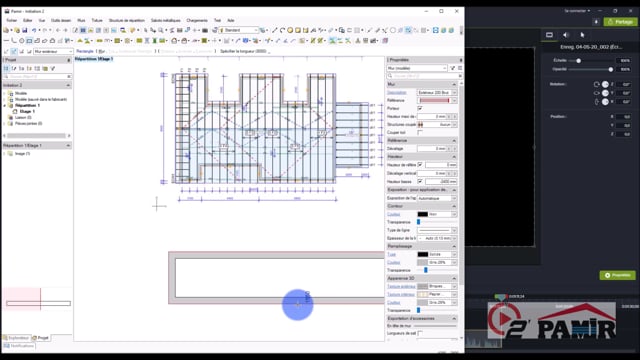Open the Description Extérieur 200 dropdown
Image resolution: width=640 pixels, height=360 pixels.
pyautogui.click(x=437, y=93)
